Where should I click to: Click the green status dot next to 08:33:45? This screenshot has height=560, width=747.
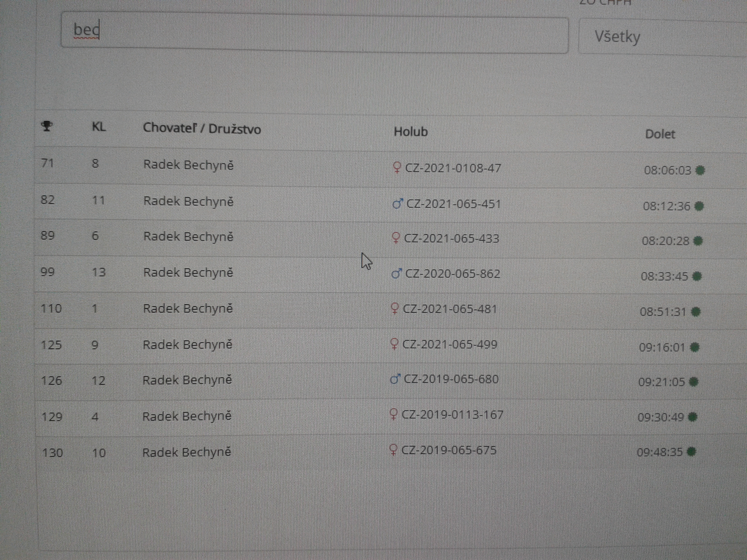click(697, 276)
